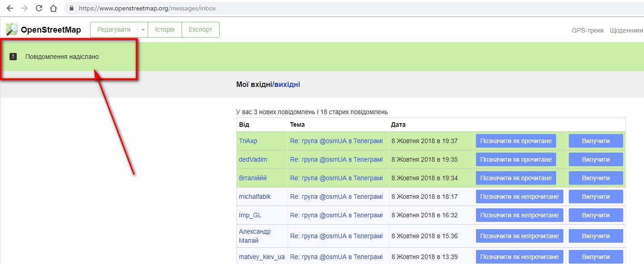Screen dimensions: 644x264
Task: Click the Від column header
Action: click(244, 125)
